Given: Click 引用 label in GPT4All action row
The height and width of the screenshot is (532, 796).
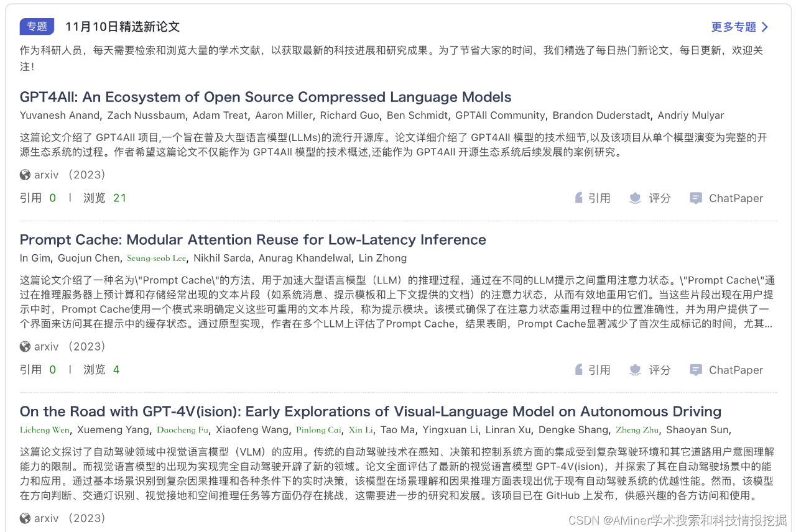Looking at the screenshot, I should pos(599,198).
